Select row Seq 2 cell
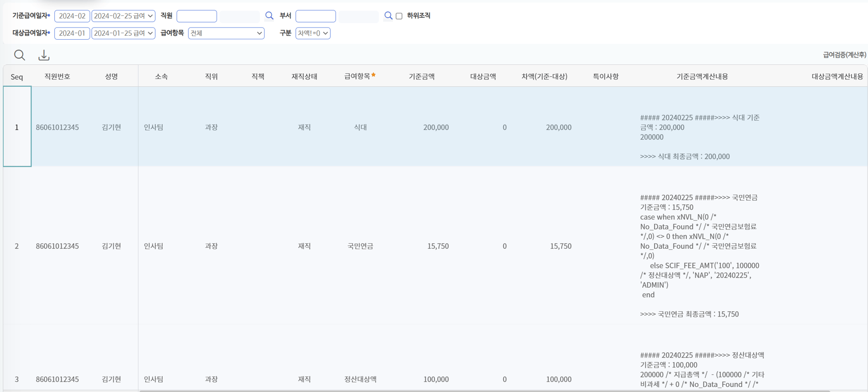This screenshot has height=392, width=868. 17,246
